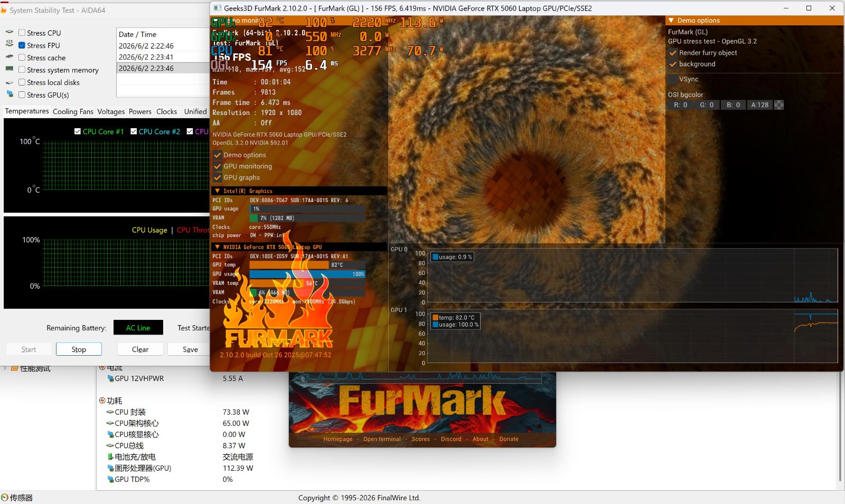Click the Date / Time column header
The image size is (845, 504).
click(x=163, y=34)
